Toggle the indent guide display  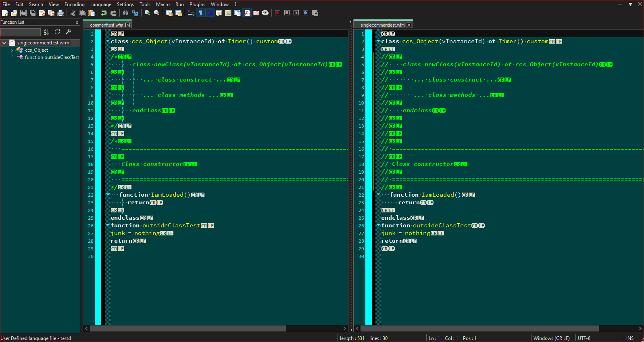pyautogui.click(x=210, y=13)
